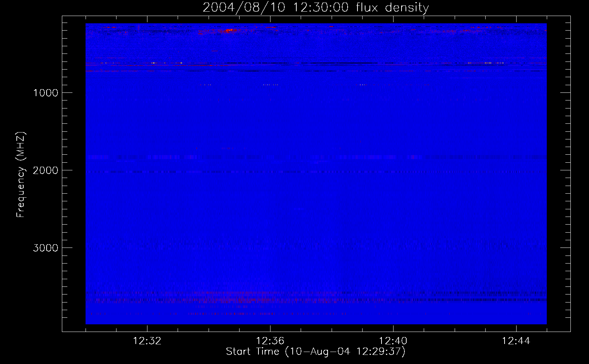Image resolution: width=589 pixels, height=364 pixels.
Task: Click the 1000 frequency tick label
Action: tap(46, 93)
